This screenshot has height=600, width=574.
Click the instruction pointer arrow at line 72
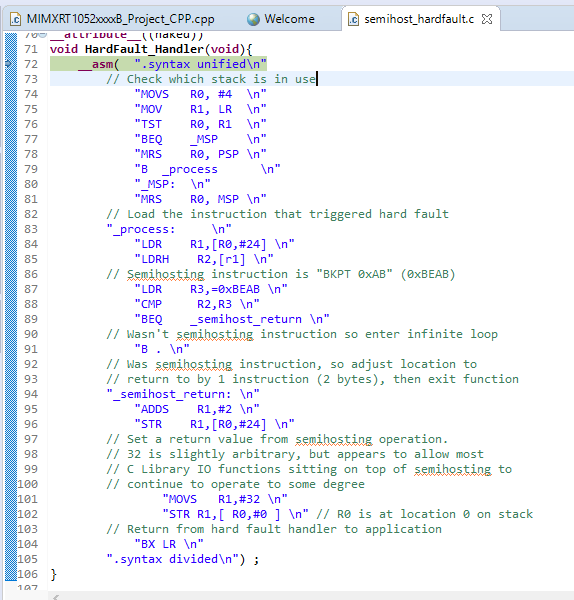point(8,64)
